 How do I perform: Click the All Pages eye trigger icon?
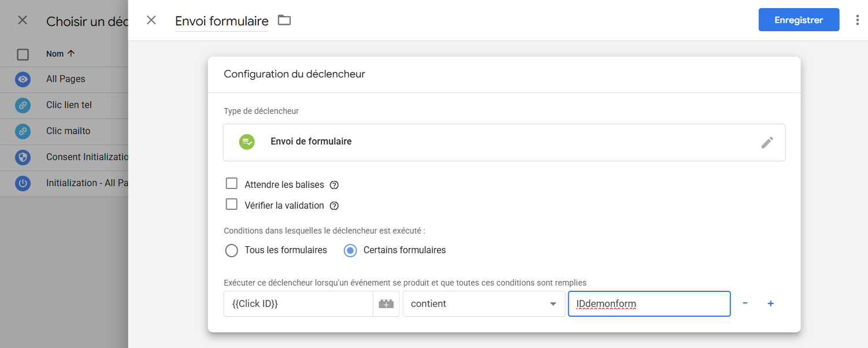[x=23, y=79]
